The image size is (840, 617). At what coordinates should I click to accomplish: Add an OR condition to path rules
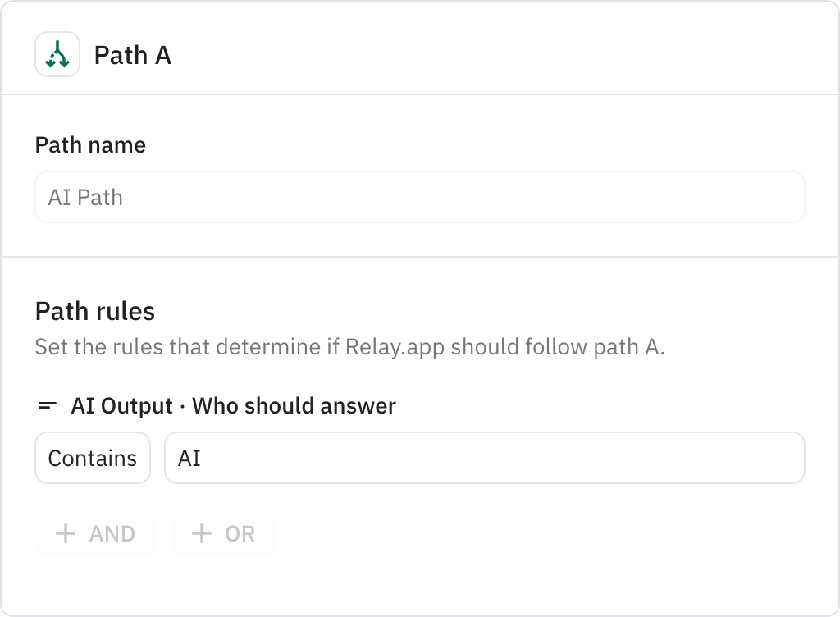(x=223, y=533)
